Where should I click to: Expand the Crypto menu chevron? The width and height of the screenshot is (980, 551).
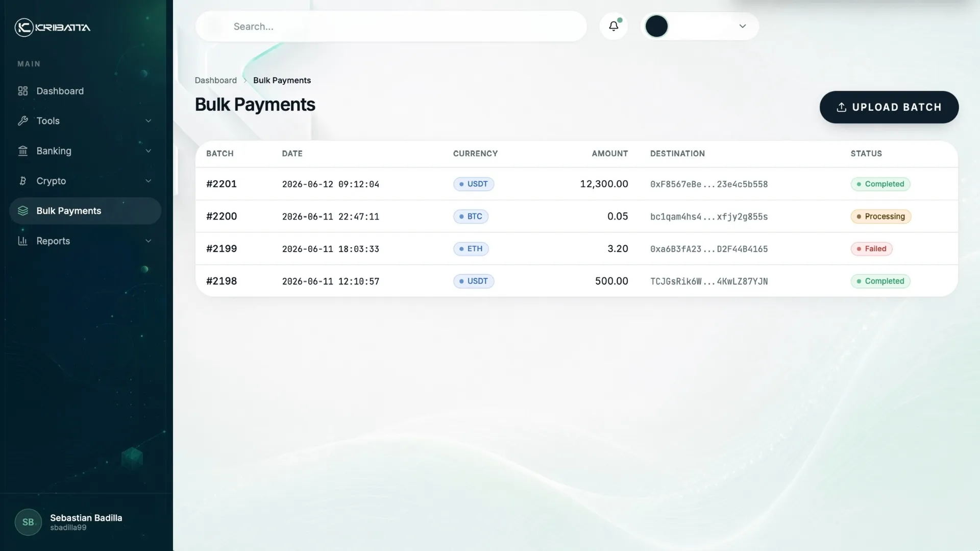(x=149, y=181)
